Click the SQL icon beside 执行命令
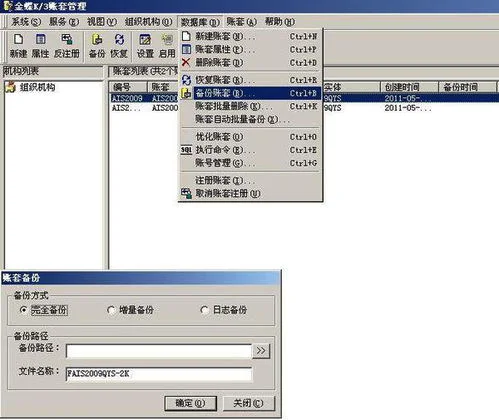This screenshot has height=420, width=499. [x=186, y=150]
